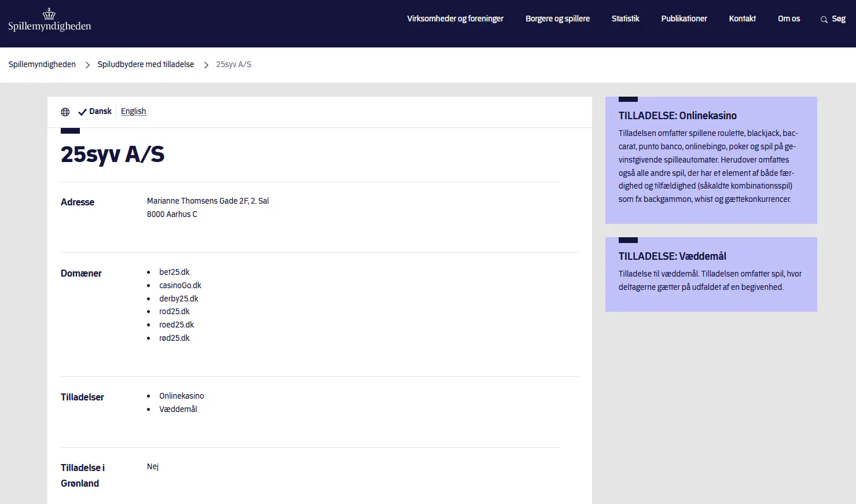
Task: Open Virksomheder og foreninger menu
Action: point(455,19)
